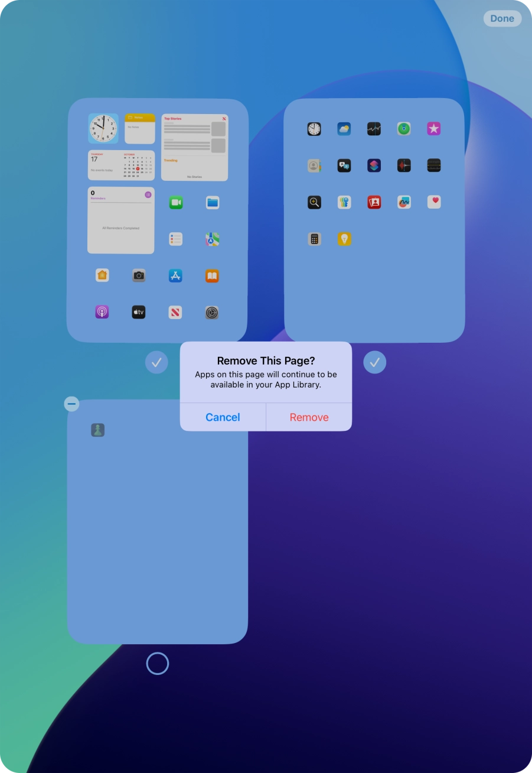Tap the Health heart icon
This screenshot has width=532, height=773.
point(434,202)
